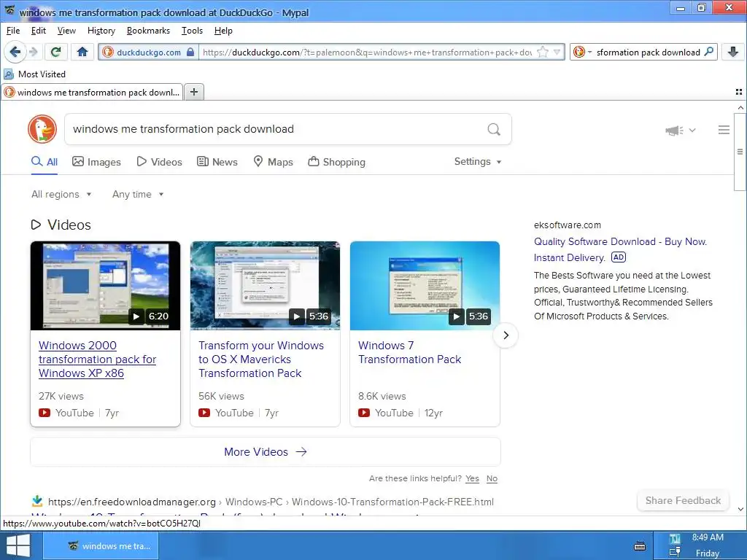The width and height of the screenshot is (747, 560).
Task: Switch to the Shopping results tab
Action: (x=336, y=162)
